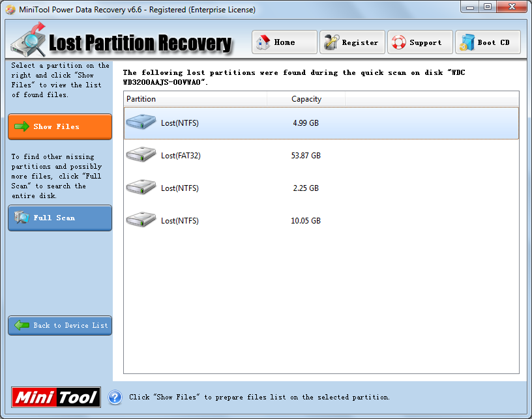
Task: Open the Home page
Action: pos(284,42)
